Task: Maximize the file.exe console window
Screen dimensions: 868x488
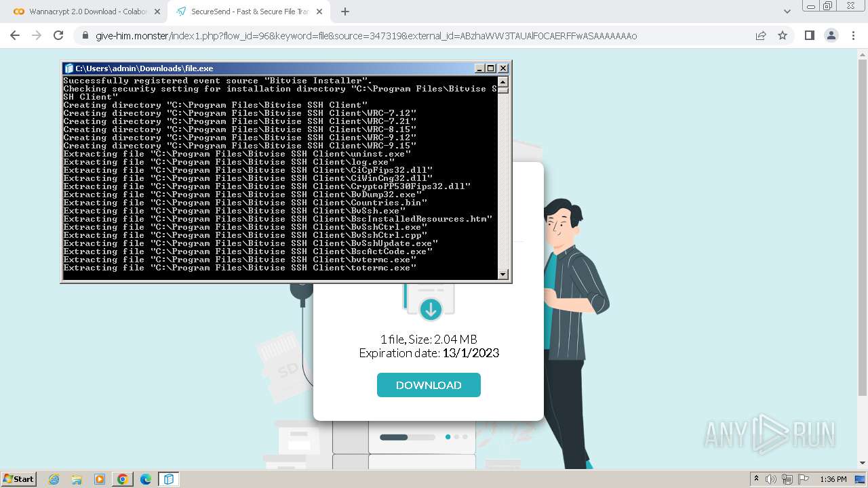Action: [x=491, y=68]
